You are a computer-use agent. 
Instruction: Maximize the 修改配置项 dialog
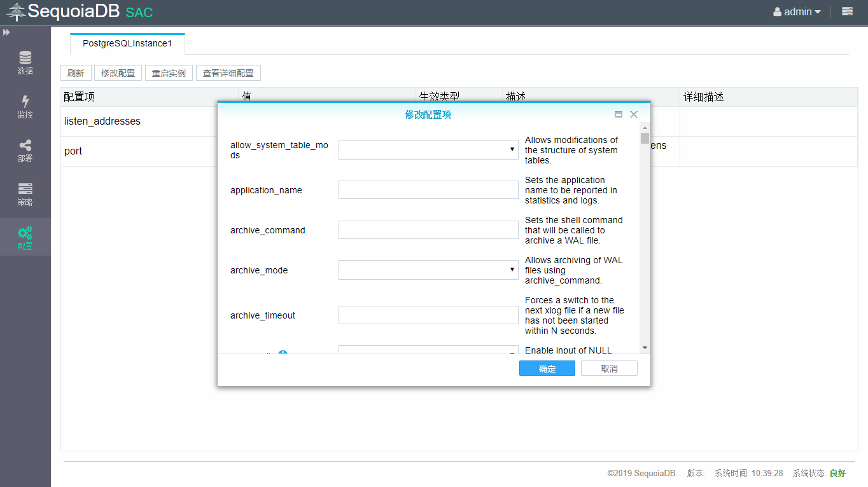click(x=618, y=114)
